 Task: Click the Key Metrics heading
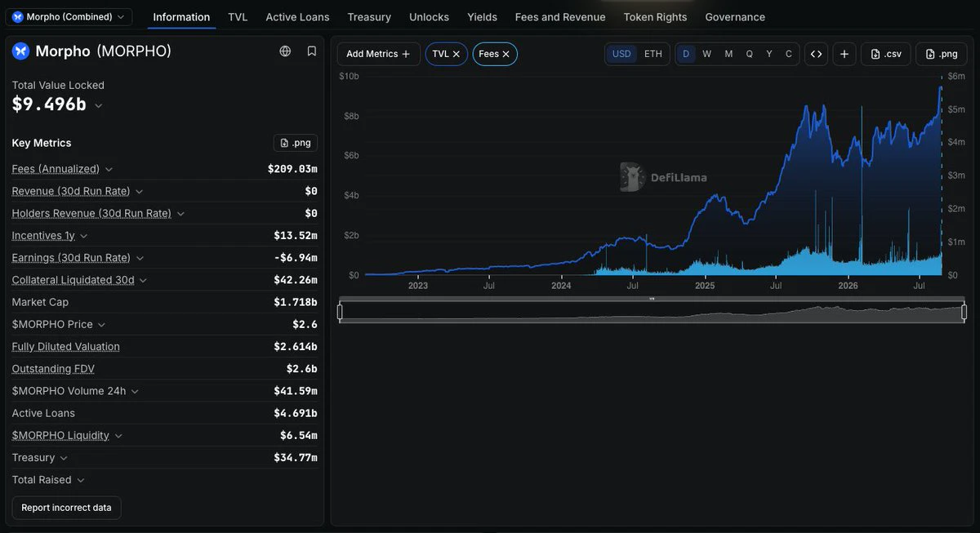point(42,143)
